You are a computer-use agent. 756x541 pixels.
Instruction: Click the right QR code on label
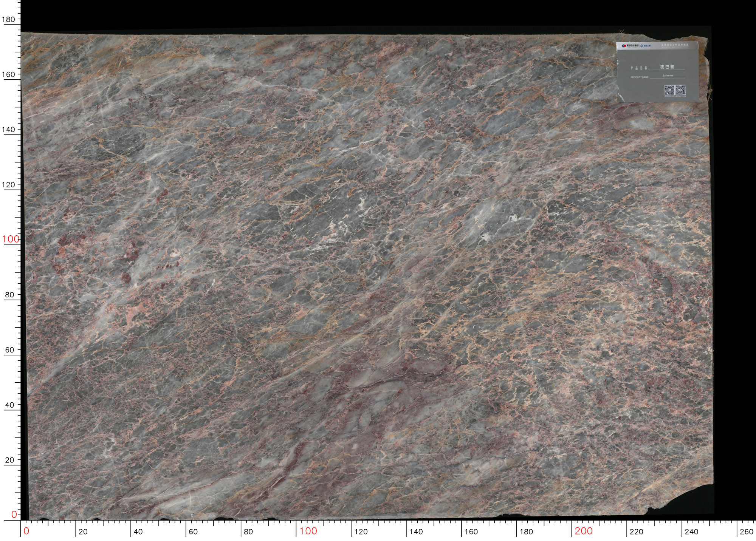click(x=680, y=90)
